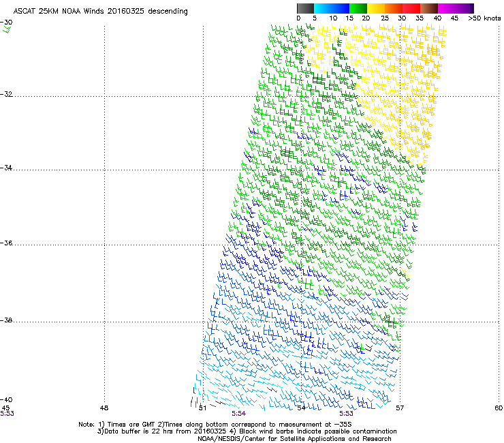Click the '-38' latitude axis label
The height and width of the screenshot is (443, 504).
[6, 320]
